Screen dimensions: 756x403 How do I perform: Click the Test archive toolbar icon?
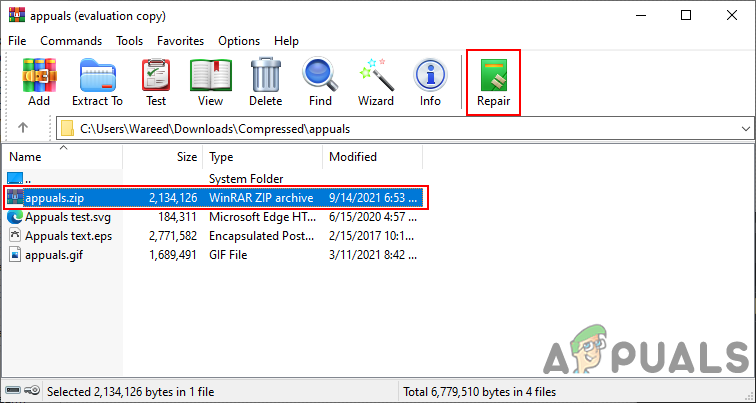point(156,75)
